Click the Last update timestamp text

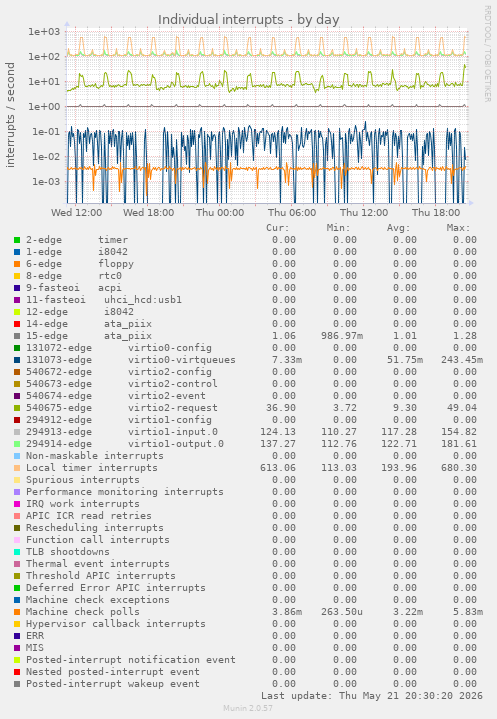pos(372,696)
